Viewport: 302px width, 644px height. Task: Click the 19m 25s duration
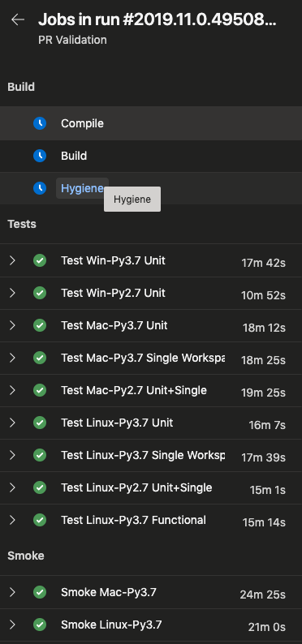point(263,393)
